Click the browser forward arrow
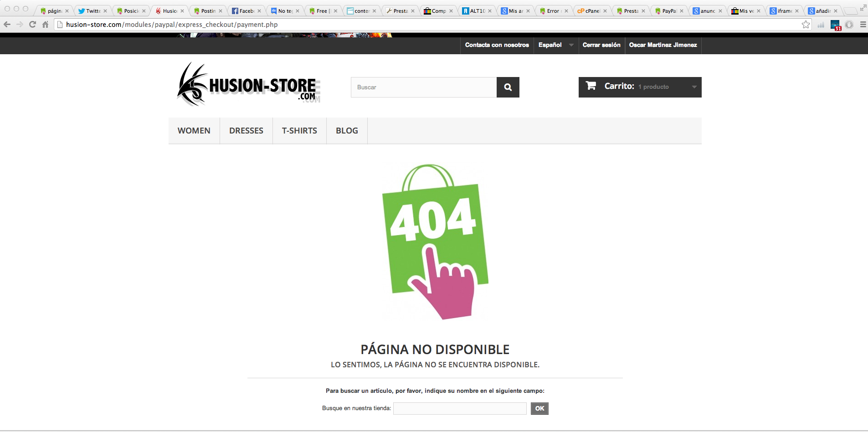Viewport: 868px width, 432px height. (x=20, y=25)
